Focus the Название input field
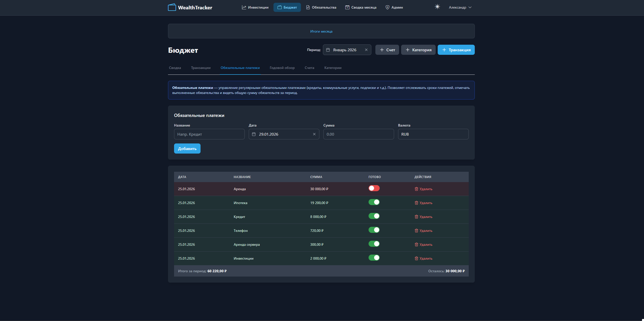644x321 pixels. (x=209, y=134)
